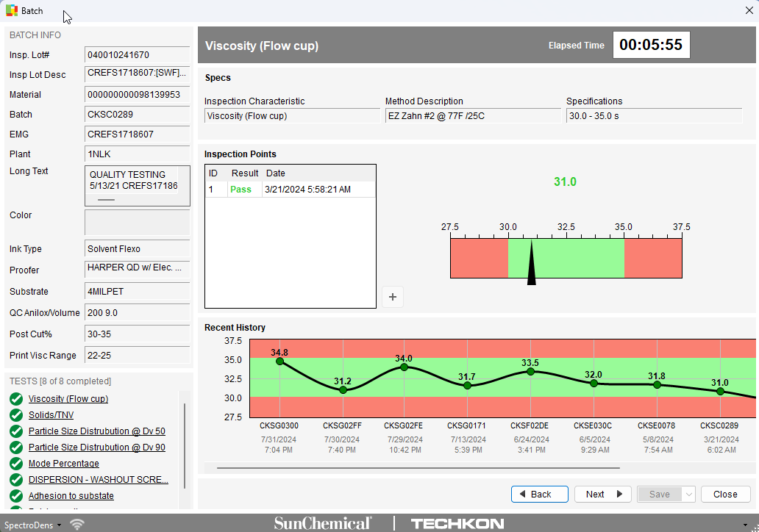Open the DISPERSION - WASHOUT SCRE... test
759x532 pixels.
[98, 480]
